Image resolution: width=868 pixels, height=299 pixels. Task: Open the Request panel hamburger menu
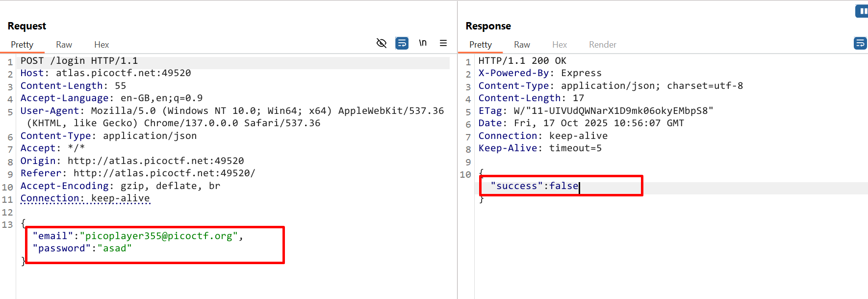click(x=443, y=43)
